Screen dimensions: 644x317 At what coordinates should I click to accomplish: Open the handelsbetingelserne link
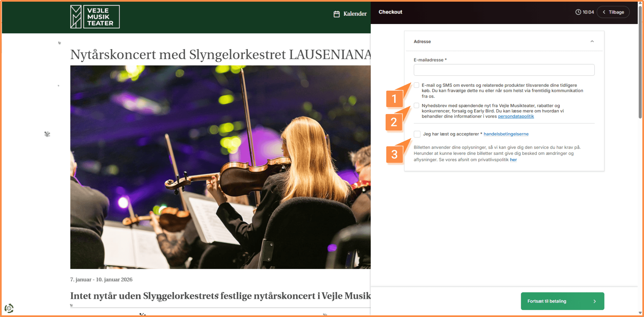click(x=506, y=134)
